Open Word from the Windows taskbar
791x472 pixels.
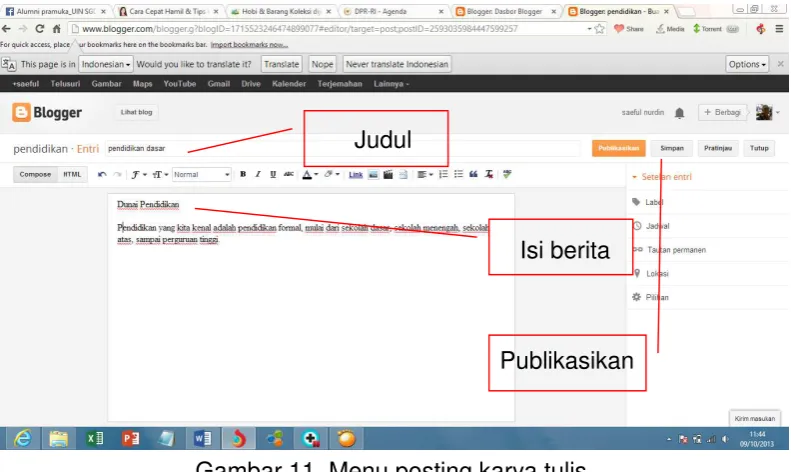click(x=203, y=439)
